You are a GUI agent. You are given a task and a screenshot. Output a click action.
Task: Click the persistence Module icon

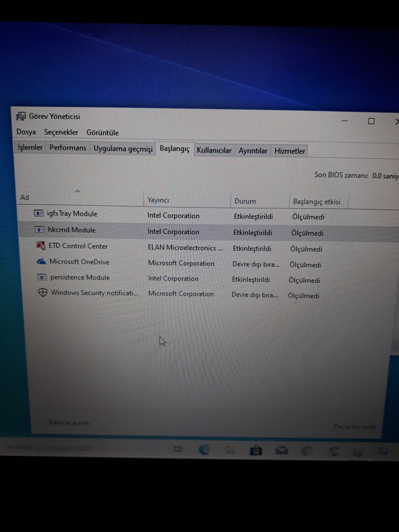(x=42, y=277)
